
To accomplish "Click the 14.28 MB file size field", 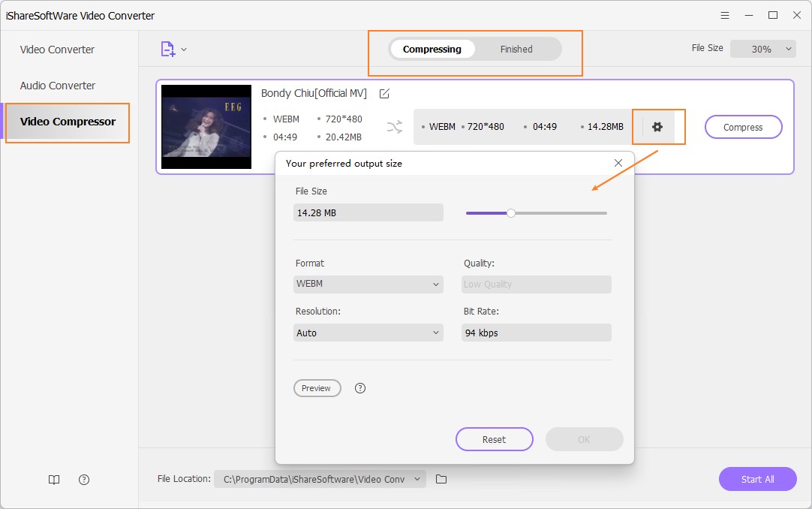I will click(368, 212).
